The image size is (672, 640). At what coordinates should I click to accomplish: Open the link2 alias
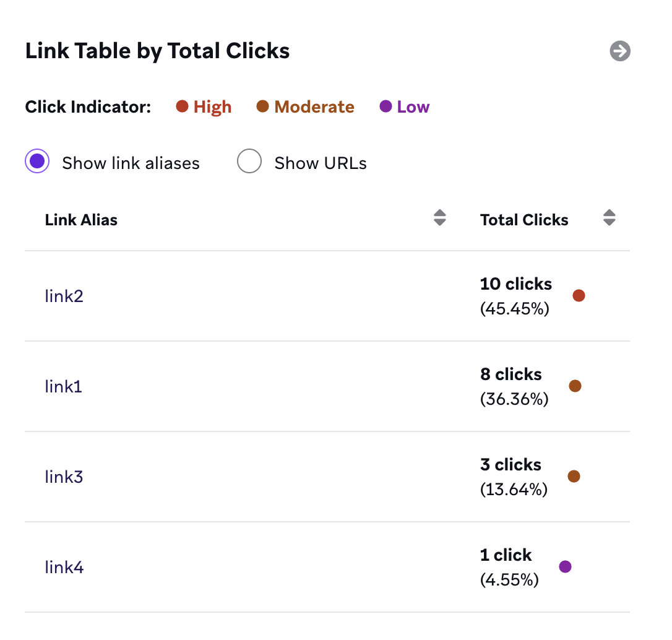coord(64,296)
